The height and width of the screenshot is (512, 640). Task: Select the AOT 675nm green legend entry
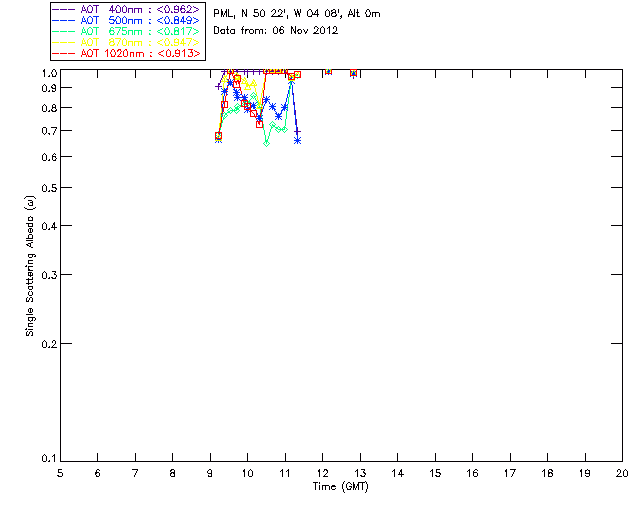[x=127, y=31]
